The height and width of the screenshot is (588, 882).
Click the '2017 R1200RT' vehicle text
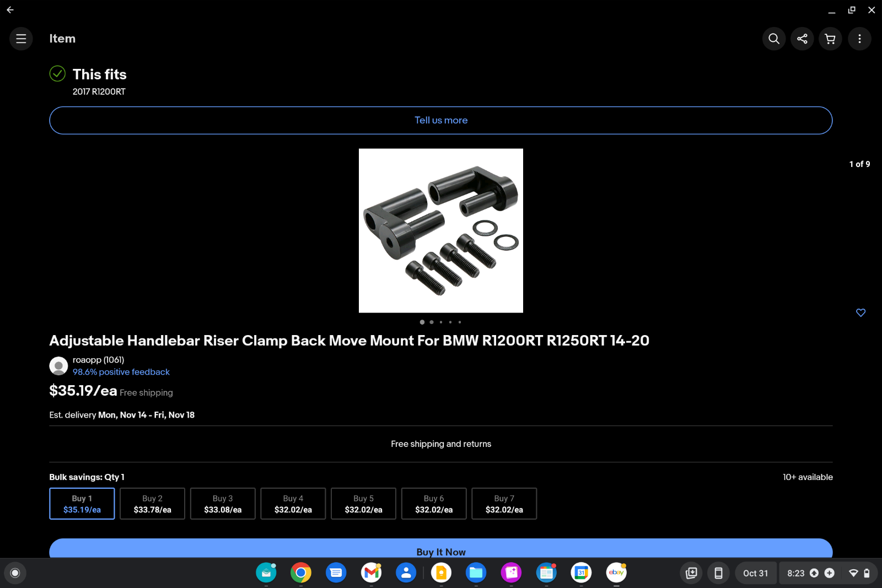tap(99, 91)
